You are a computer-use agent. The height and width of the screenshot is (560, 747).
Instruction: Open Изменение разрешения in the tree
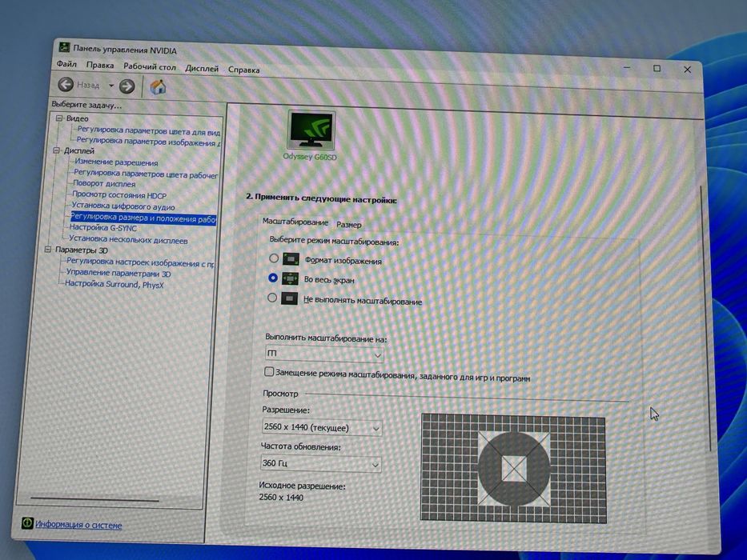pos(116,162)
